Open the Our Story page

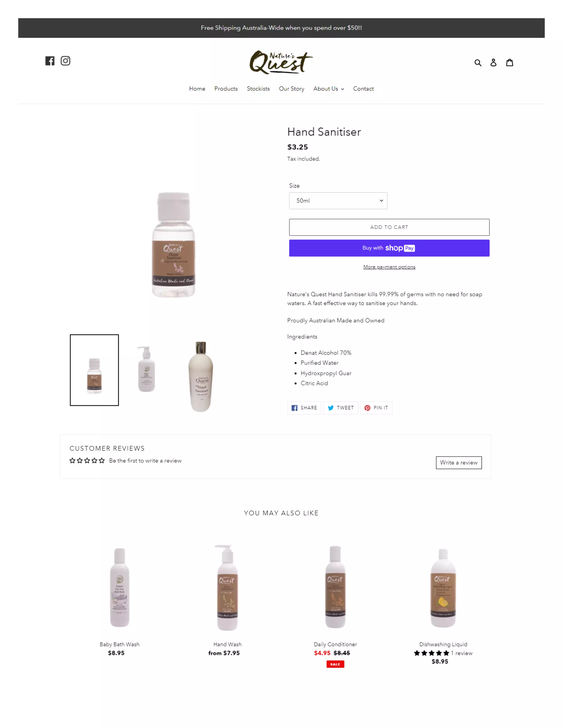point(291,89)
